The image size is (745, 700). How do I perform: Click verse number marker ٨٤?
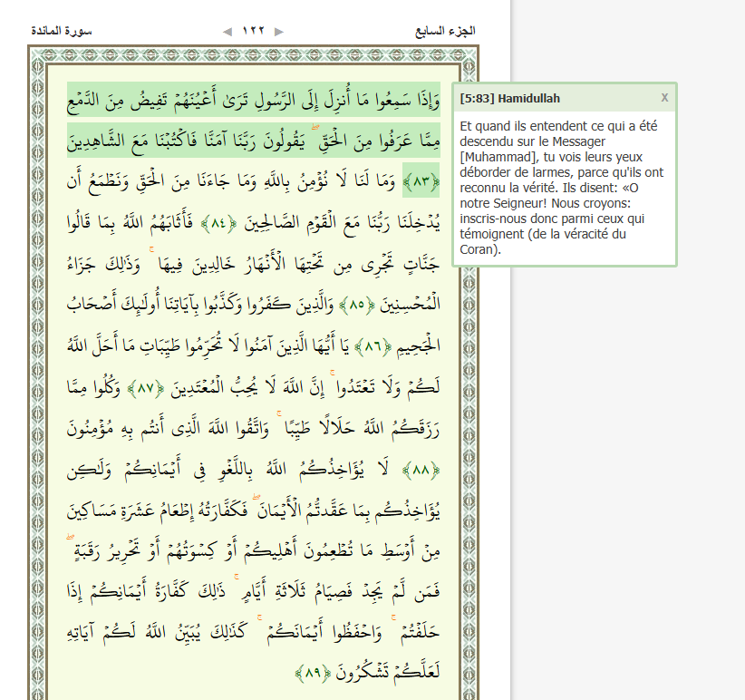[218, 222]
